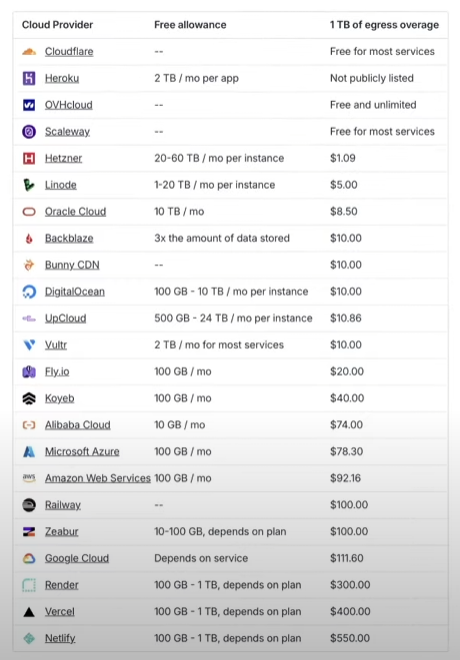Viewport: 460px width, 660px height.
Task: Click the DigitalOcean blue logo icon
Action: point(29,292)
